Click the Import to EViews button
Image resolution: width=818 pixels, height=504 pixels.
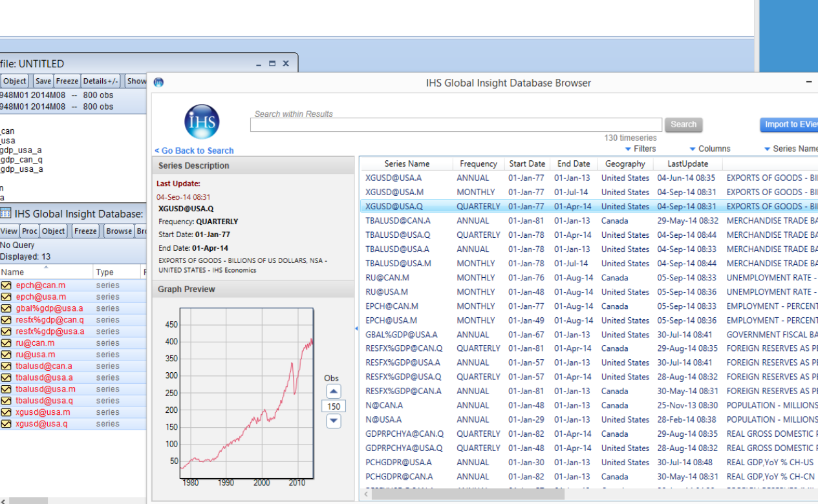tap(789, 125)
